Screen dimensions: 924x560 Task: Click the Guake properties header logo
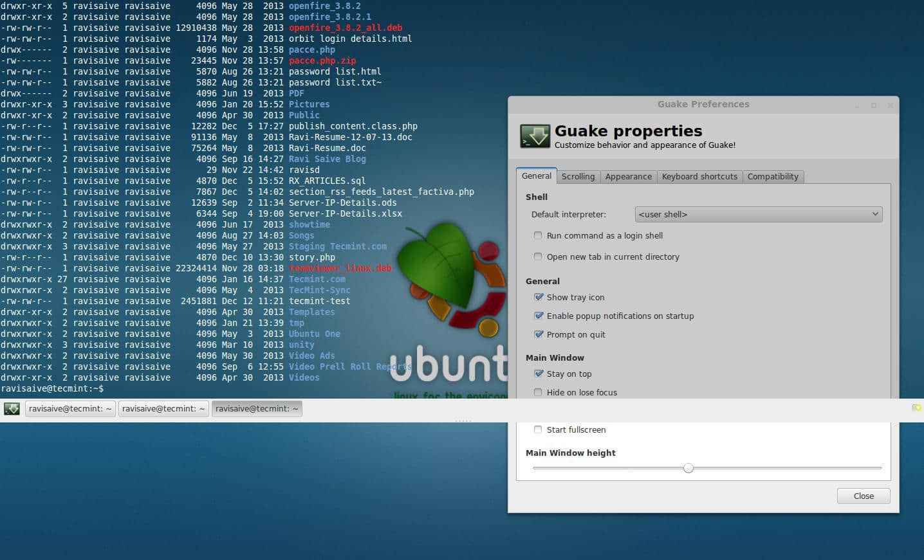535,136
